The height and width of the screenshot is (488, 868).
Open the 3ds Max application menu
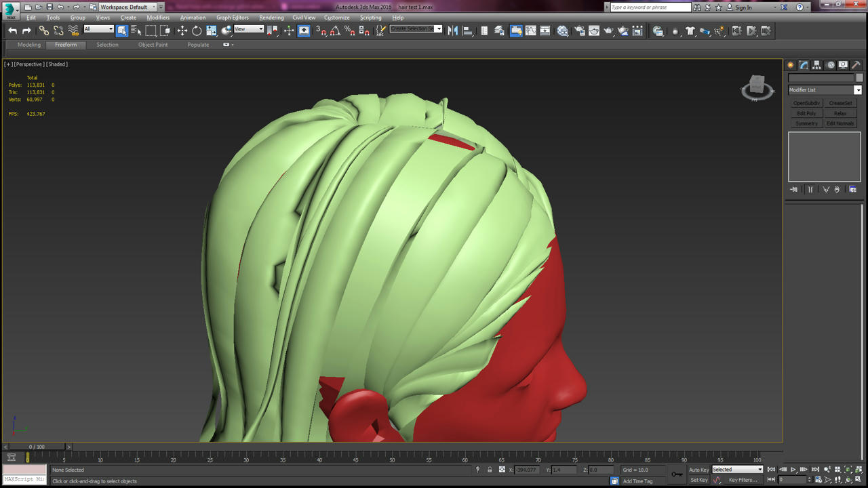coord(9,9)
